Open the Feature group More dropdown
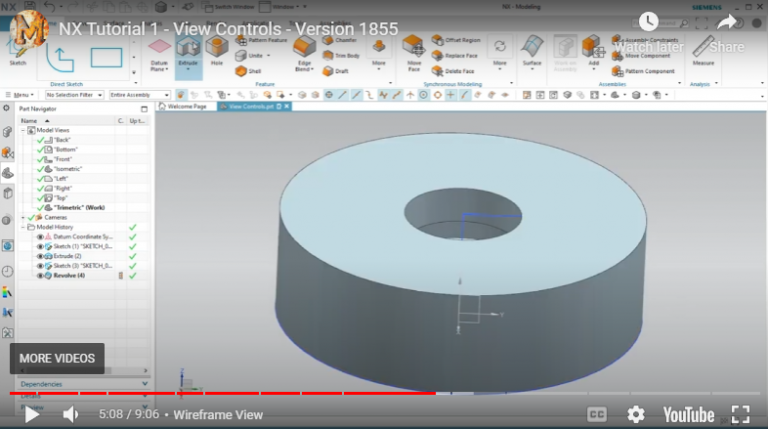 379,53
